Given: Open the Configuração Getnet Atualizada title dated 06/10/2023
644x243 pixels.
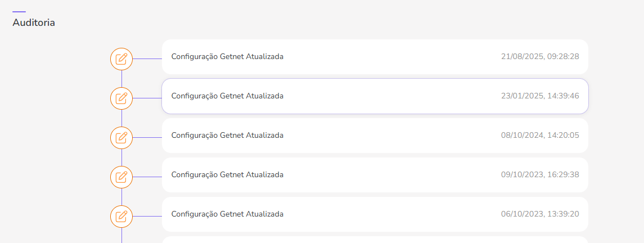Looking at the screenshot, I should pyautogui.click(x=227, y=214).
